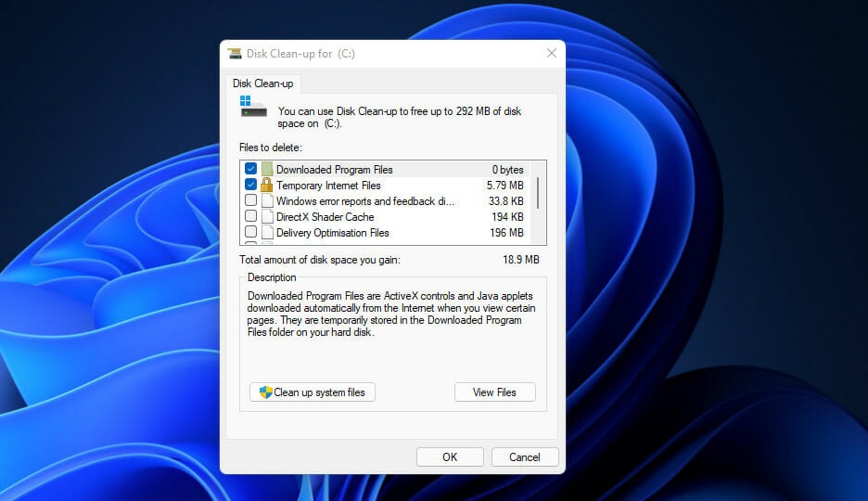Open View Files

point(494,392)
